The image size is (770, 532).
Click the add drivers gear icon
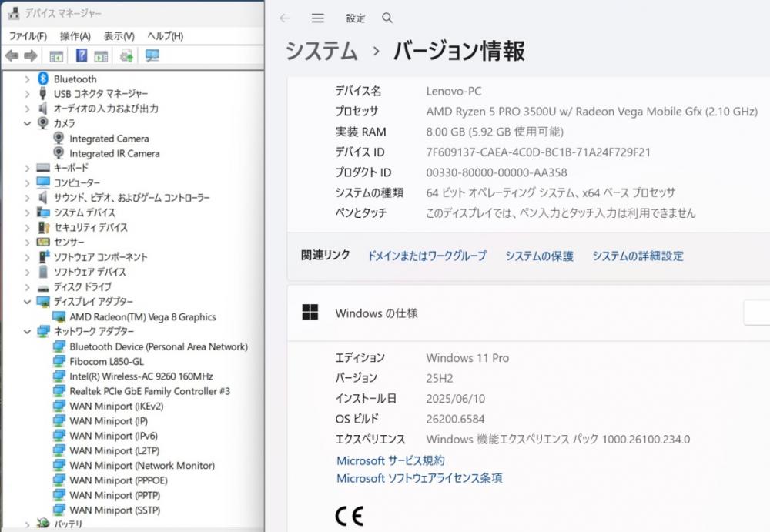pyautogui.click(x=126, y=55)
